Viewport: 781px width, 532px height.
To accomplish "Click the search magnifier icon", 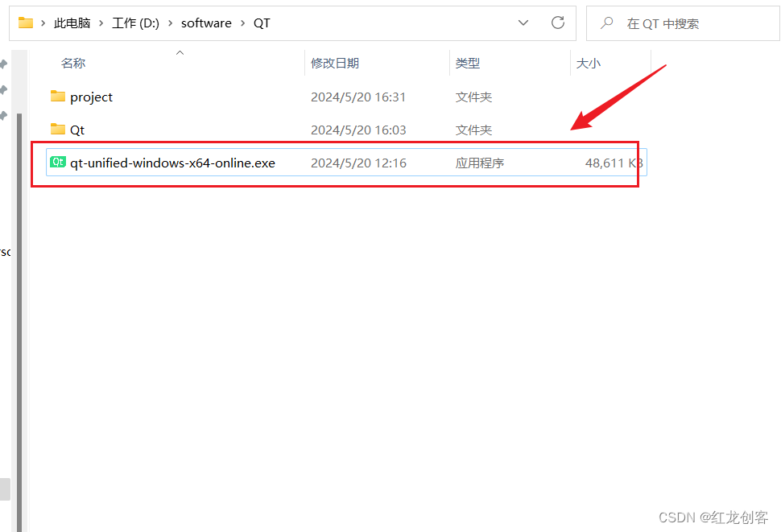I will point(606,23).
